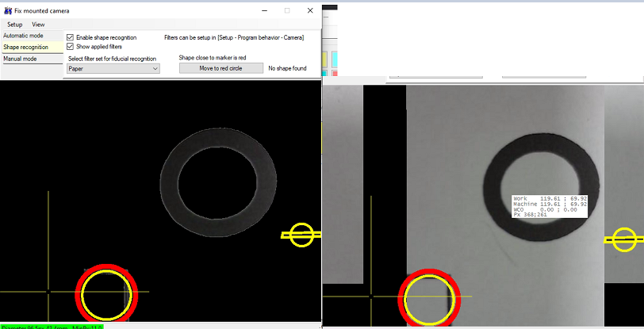Click the Fix mounted camera app icon
644x329 pixels.
pos(7,11)
